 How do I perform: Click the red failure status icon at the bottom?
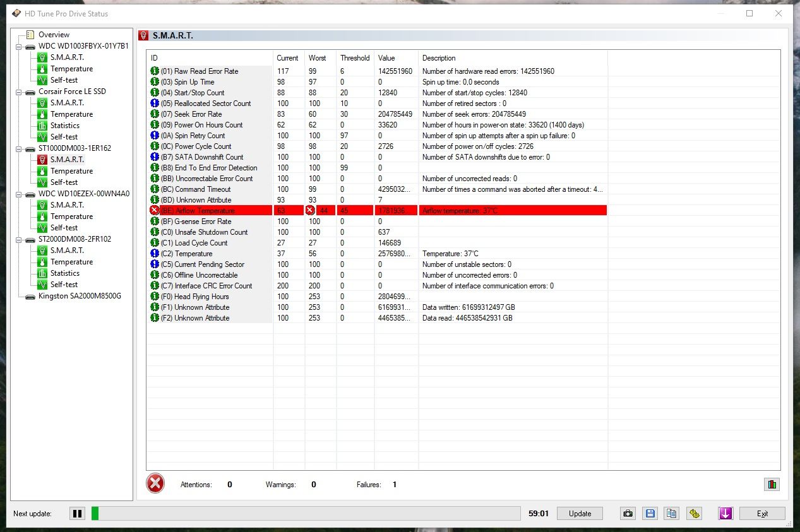point(155,483)
